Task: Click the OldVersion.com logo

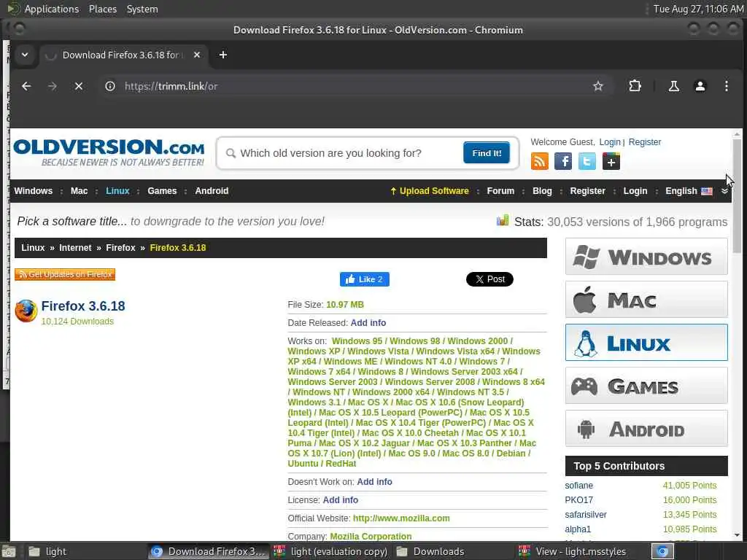Action: point(109,152)
